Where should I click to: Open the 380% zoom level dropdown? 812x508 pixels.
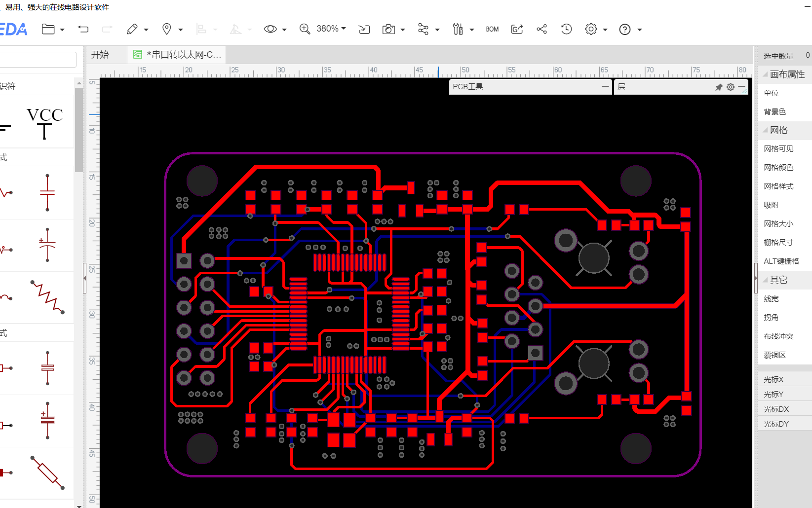(331, 29)
